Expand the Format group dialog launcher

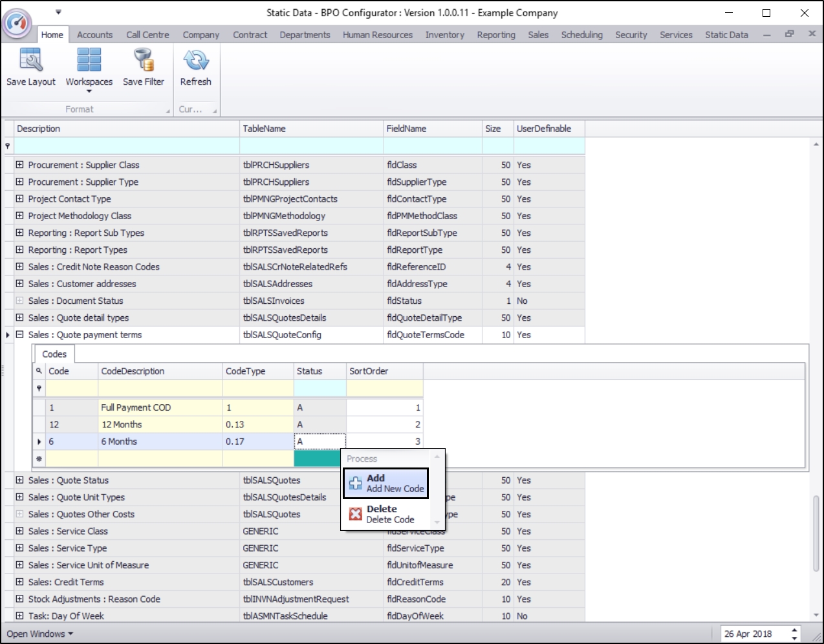[168, 111]
